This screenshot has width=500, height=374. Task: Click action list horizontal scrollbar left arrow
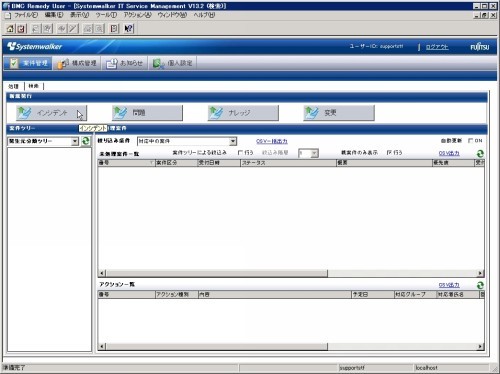[102, 347]
